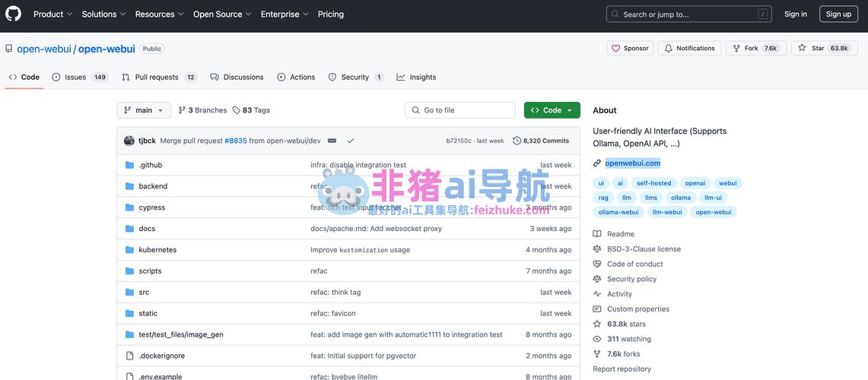The width and height of the screenshot is (868, 380).
Task: Click the 7.6k forks fork icon
Action: [596, 354]
